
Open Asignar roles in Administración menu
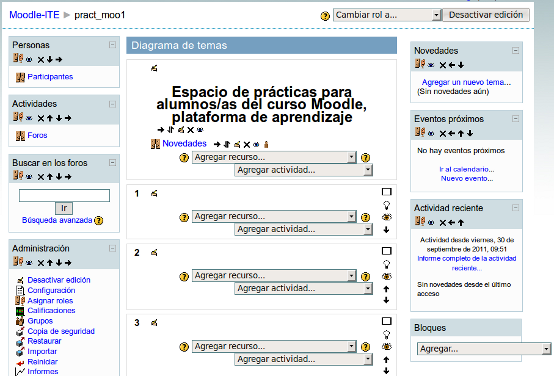(50, 301)
